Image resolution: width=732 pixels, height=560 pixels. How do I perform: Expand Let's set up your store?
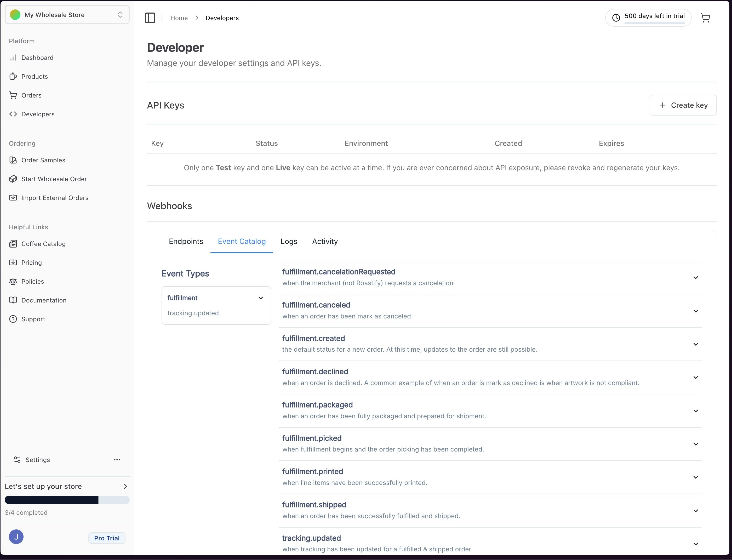pos(125,486)
